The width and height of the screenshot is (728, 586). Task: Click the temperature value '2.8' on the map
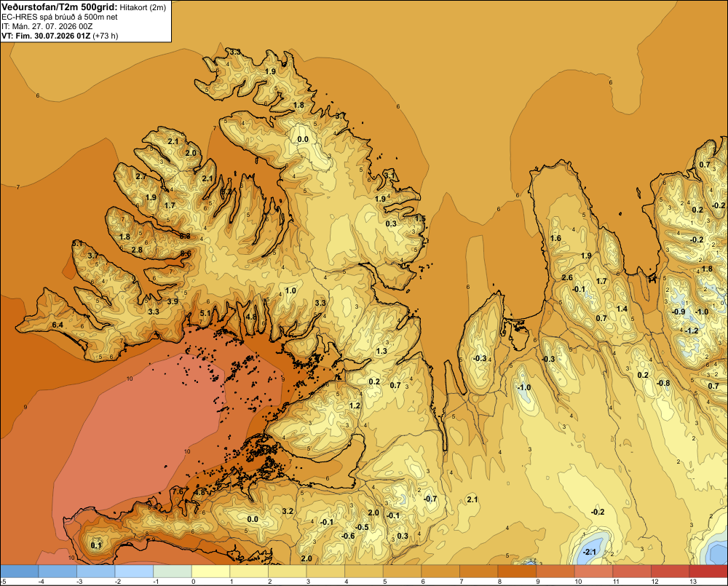pos(137,250)
